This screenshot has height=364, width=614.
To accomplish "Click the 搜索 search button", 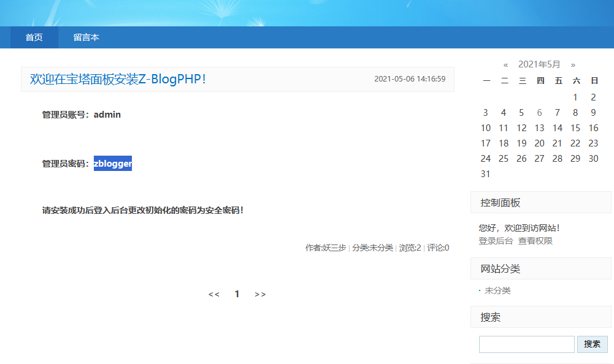I will [x=592, y=344].
